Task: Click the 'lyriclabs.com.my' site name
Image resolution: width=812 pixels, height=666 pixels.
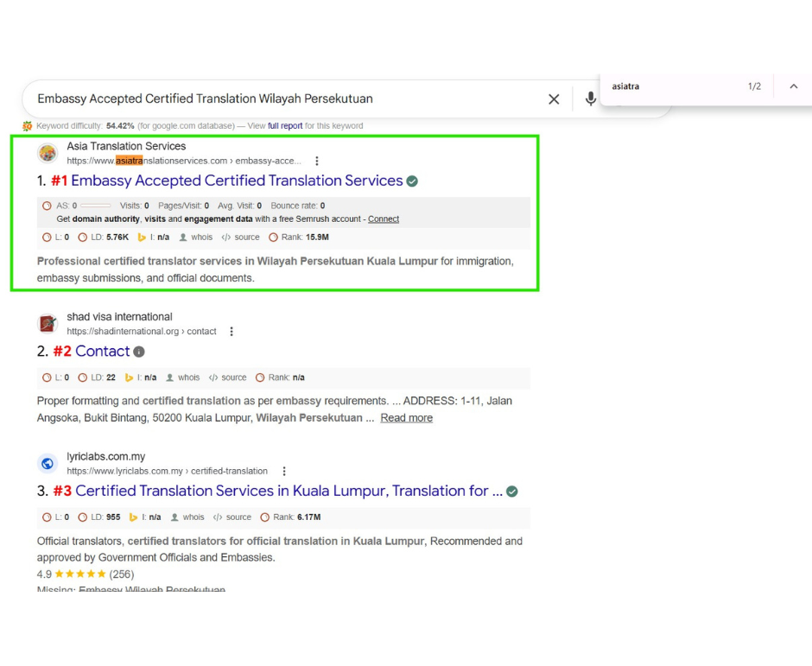Action: [105, 456]
